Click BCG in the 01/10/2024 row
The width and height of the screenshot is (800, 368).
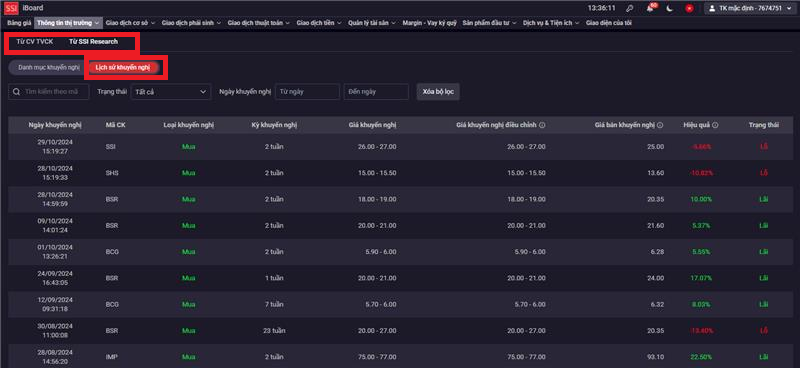111,252
